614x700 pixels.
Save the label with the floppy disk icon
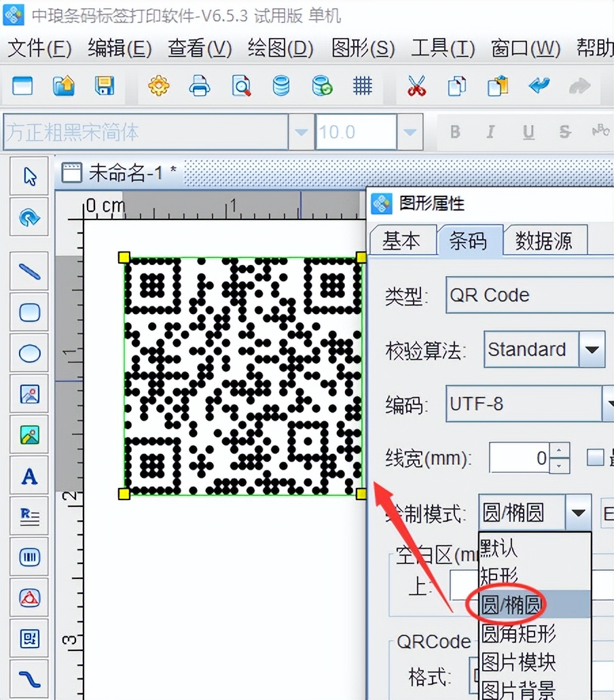point(105,86)
